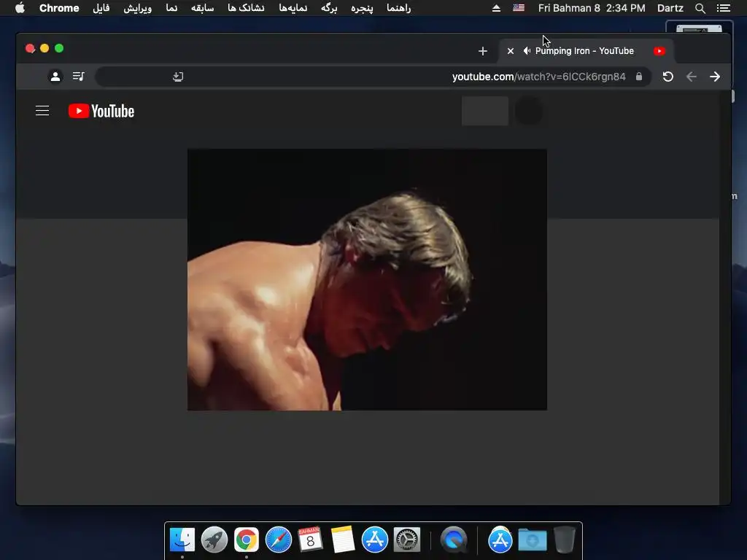
Task: Open the نما menu
Action: tap(171, 8)
